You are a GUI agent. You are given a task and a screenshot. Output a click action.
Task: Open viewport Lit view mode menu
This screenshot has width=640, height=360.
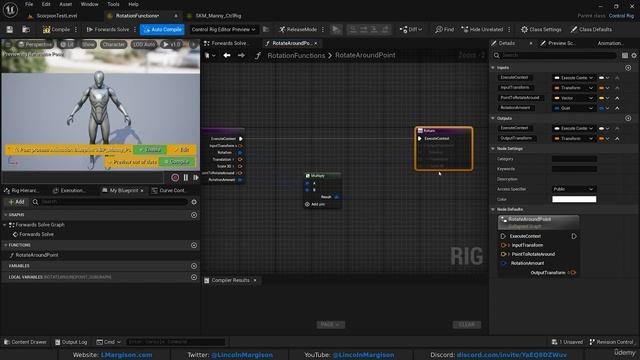pos(67,44)
